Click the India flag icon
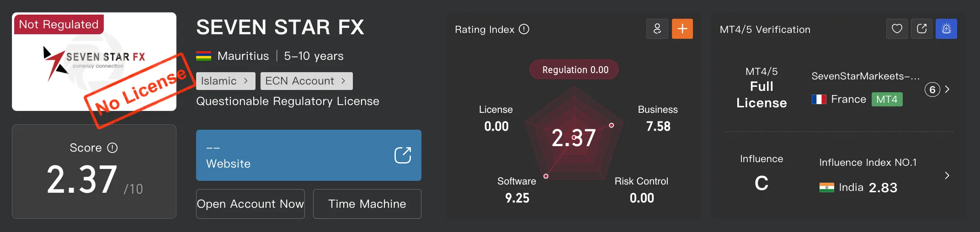Screen dimensions: 980x232 coord(827,187)
